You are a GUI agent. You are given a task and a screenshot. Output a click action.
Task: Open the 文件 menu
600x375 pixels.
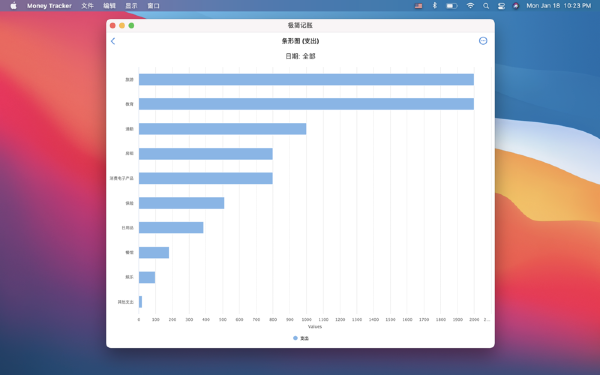click(87, 6)
